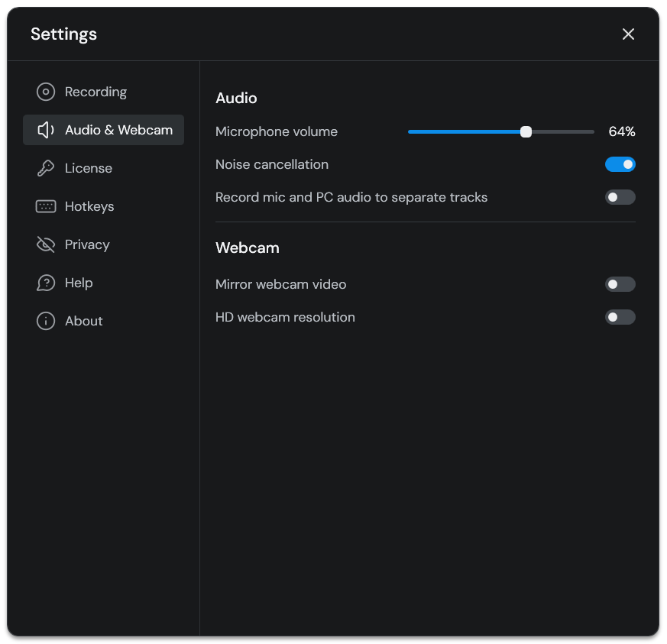Enable HD webcam resolution switch
Screen dimensions: 667x644
click(x=620, y=317)
